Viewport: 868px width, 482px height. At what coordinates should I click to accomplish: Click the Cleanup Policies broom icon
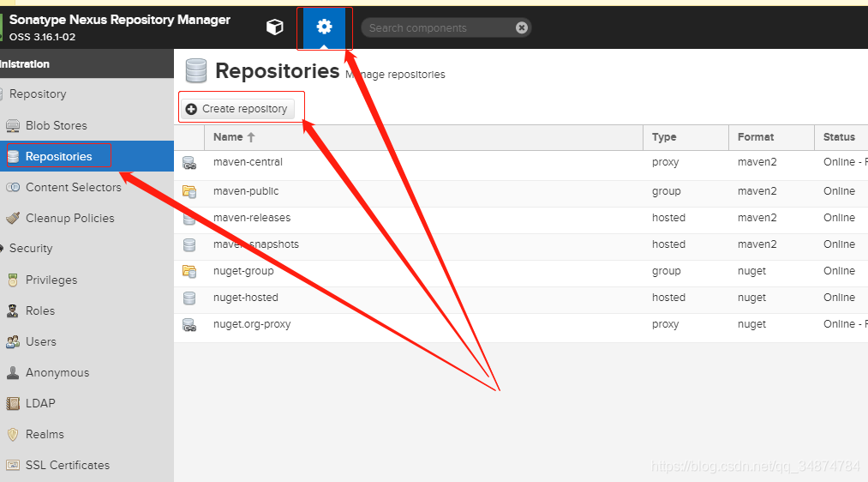pyautogui.click(x=13, y=219)
